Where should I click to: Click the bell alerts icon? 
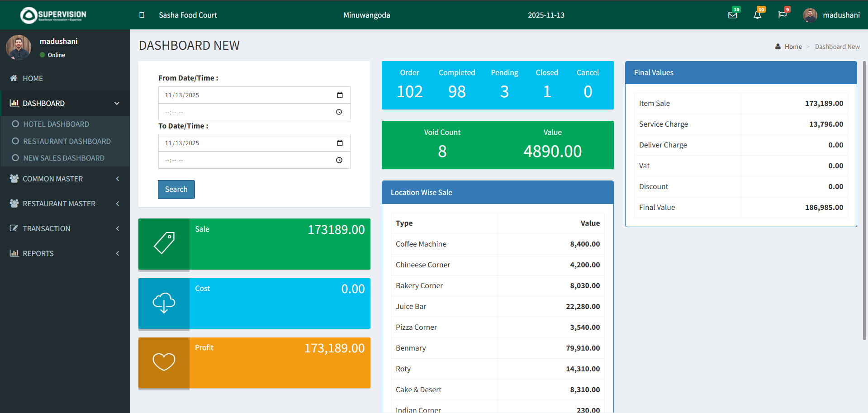click(757, 15)
